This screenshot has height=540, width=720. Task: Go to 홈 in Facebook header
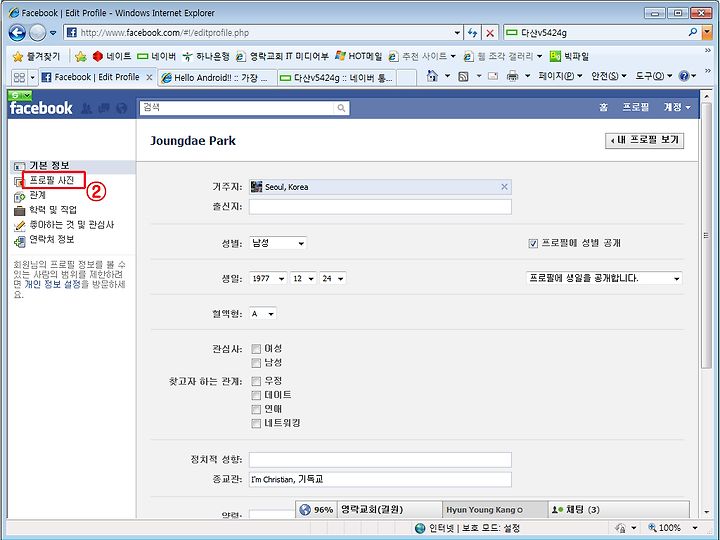[603, 107]
